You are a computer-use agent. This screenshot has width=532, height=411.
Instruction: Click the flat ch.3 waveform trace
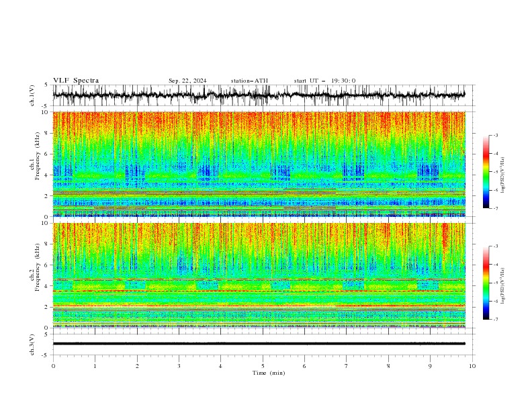tap(259, 344)
